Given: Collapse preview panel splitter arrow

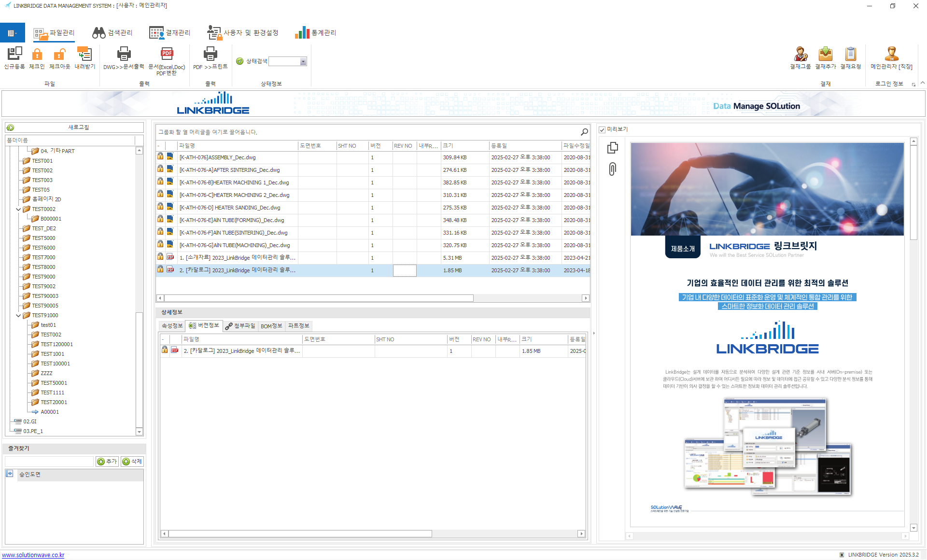Looking at the screenshot, I should [x=594, y=333].
